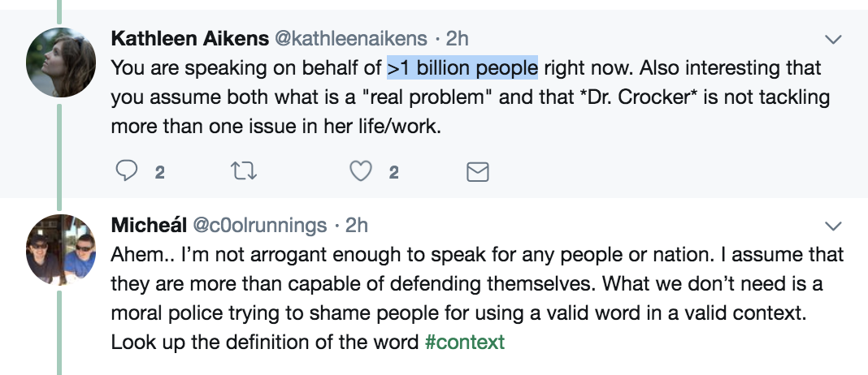
Task: Expand more options on Micheál's tweet
Action: coord(833,225)
